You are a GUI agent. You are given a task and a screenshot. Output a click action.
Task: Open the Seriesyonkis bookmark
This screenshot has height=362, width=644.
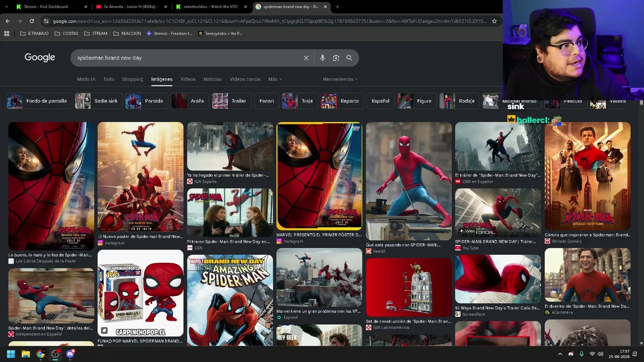(x=220, y=34)
